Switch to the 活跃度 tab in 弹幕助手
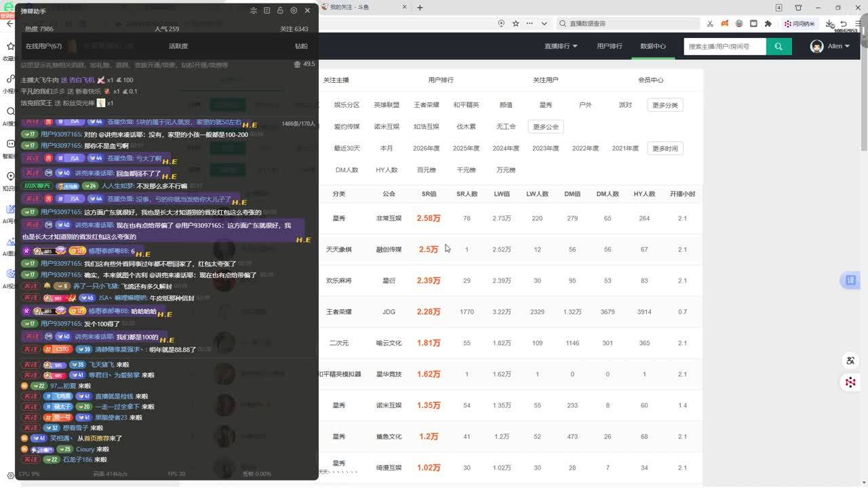Viewport: 868px width, 488px height. pyautogui.click(x=178, y=46)
